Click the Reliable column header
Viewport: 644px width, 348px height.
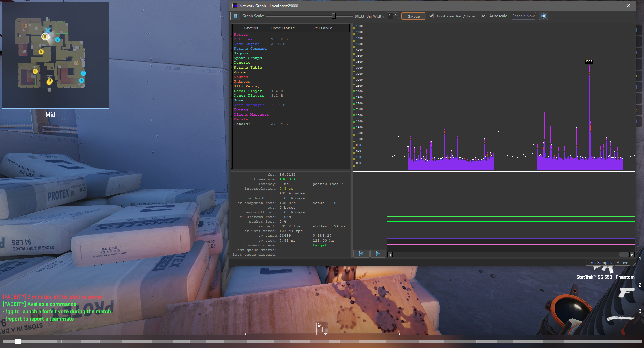[323, 28]
